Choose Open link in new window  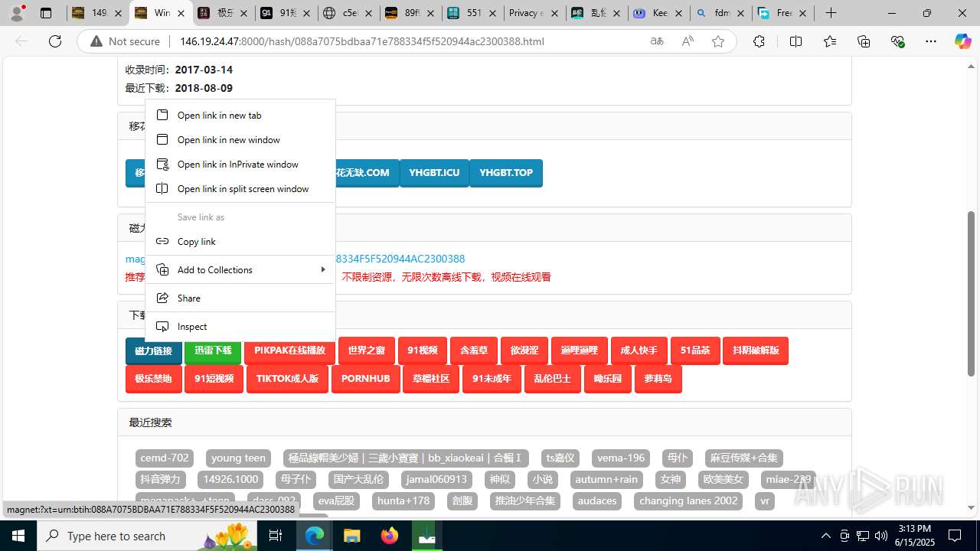pos(240,139)
